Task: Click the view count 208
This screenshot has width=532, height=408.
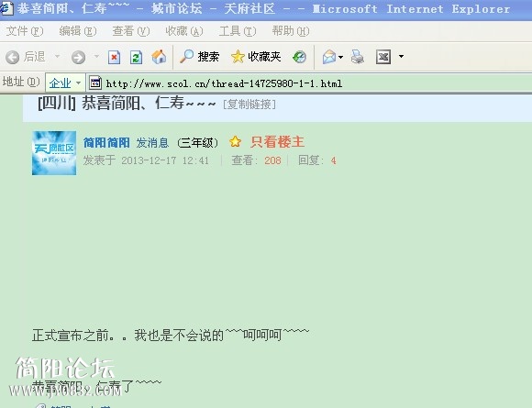Action: point(272,160)
